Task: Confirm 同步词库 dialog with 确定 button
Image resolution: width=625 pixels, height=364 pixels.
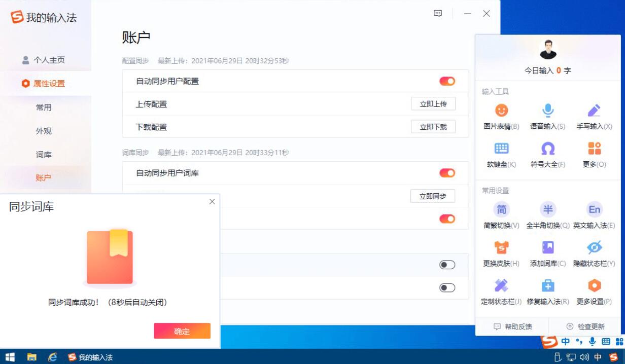Action: (x=182, y=331)
